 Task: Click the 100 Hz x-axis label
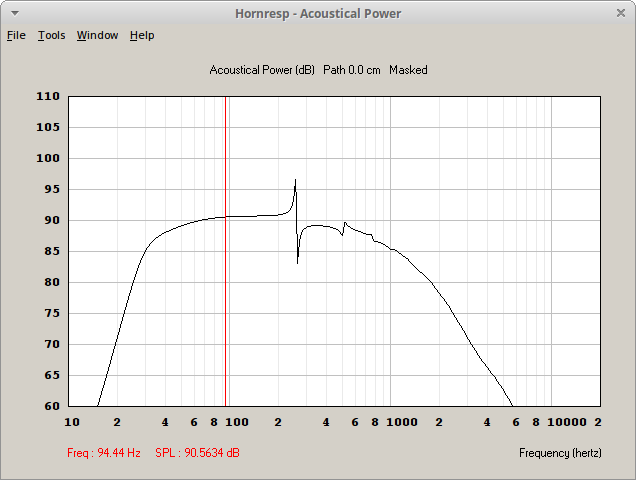[x=237, y=422]
